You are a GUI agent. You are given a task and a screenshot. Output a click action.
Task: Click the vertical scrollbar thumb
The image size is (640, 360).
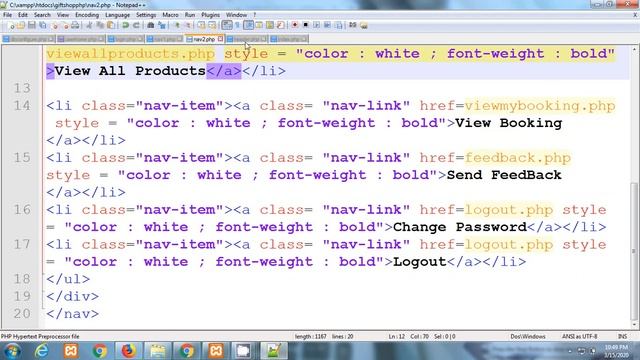click(x=635, y=251)
